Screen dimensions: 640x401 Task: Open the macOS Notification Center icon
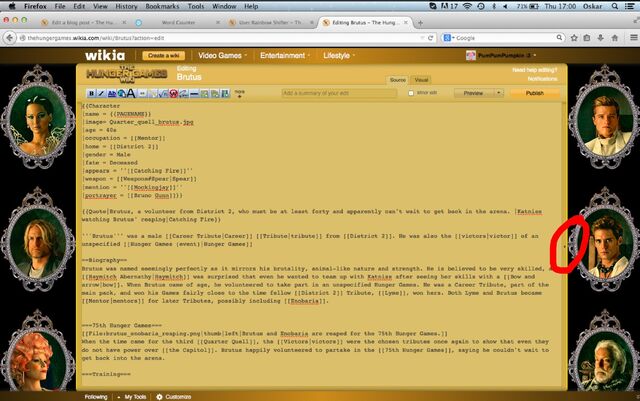pos(630,6)
